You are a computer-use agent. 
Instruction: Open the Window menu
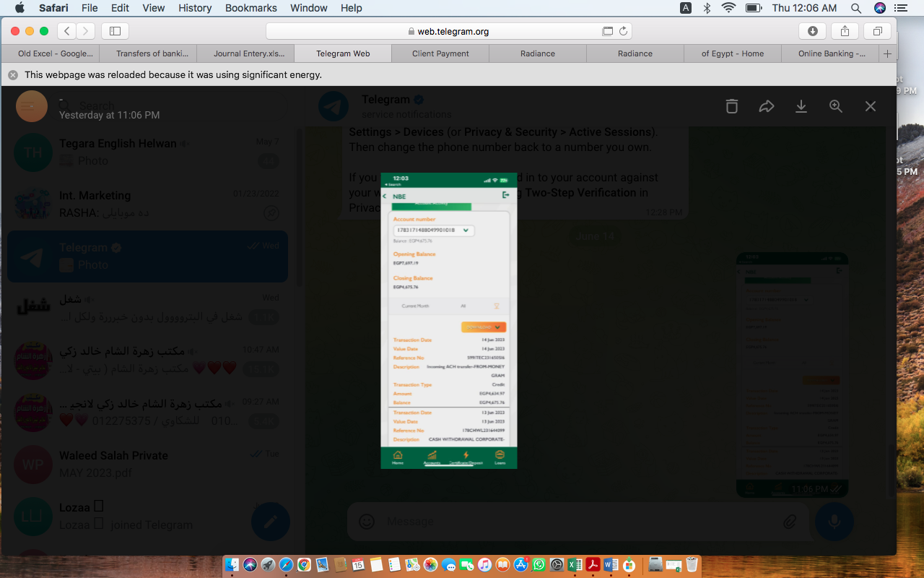coord(308,8)
